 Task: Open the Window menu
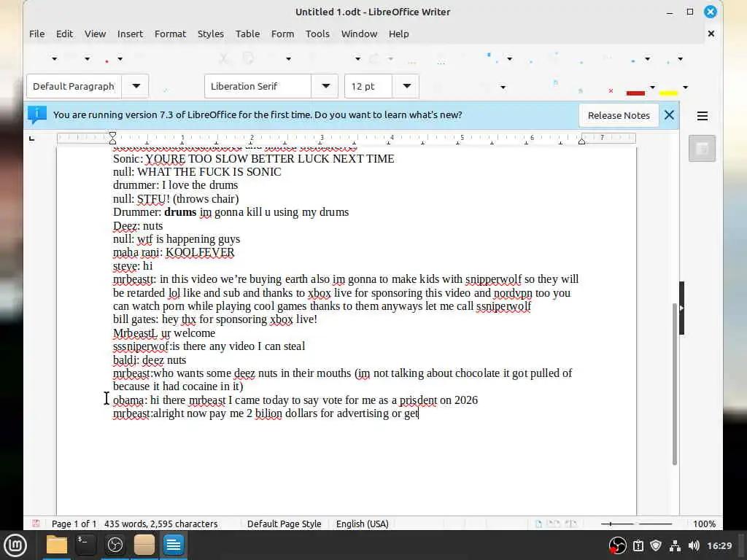[x=359, y=34]
